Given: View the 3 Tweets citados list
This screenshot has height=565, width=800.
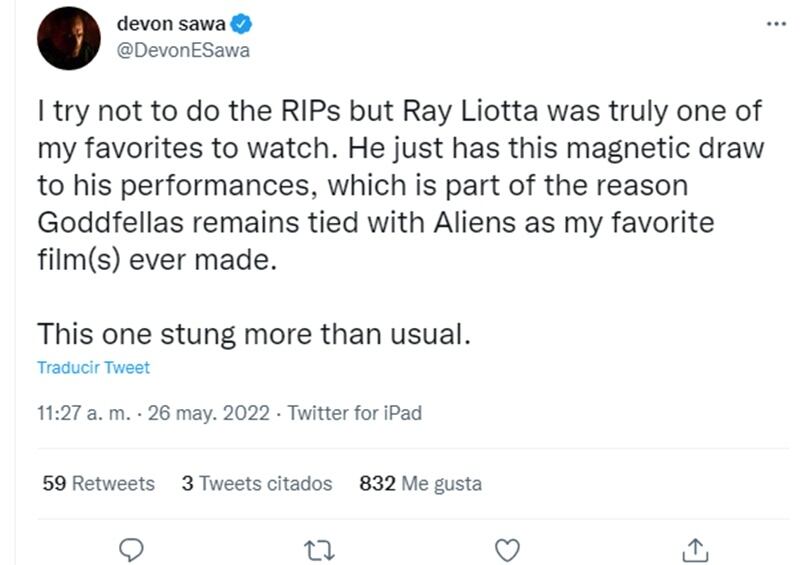Looking at the screenshot, I should click(257, 484).
